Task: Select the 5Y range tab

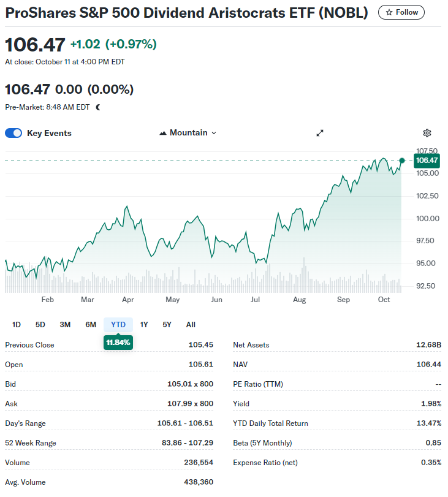Action: point(167,325)
